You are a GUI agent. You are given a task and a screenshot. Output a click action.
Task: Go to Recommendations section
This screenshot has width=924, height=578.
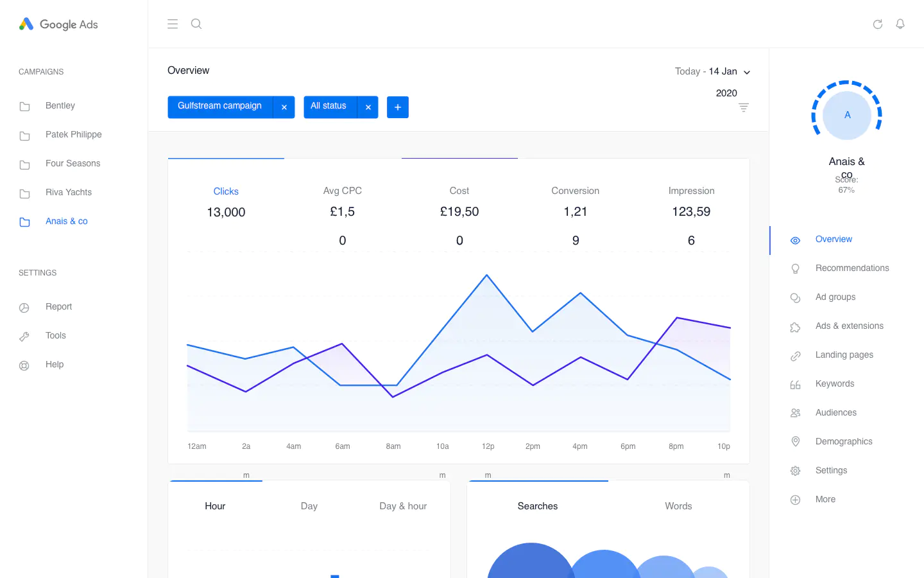[852, 268]
